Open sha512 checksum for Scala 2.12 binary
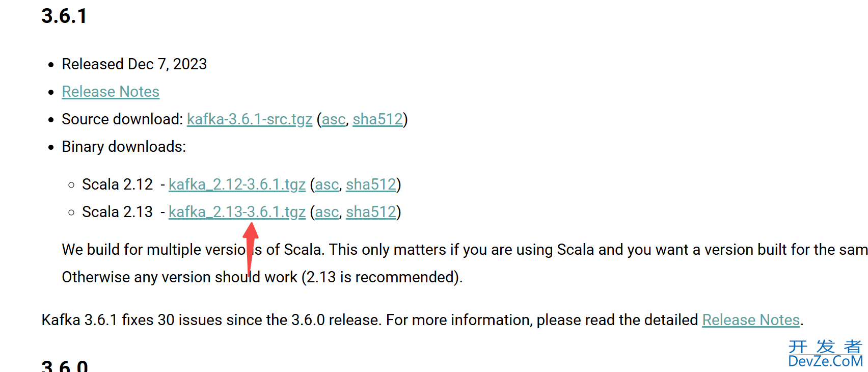The width and height of the screenshot is (868, 372). point(371,184)
